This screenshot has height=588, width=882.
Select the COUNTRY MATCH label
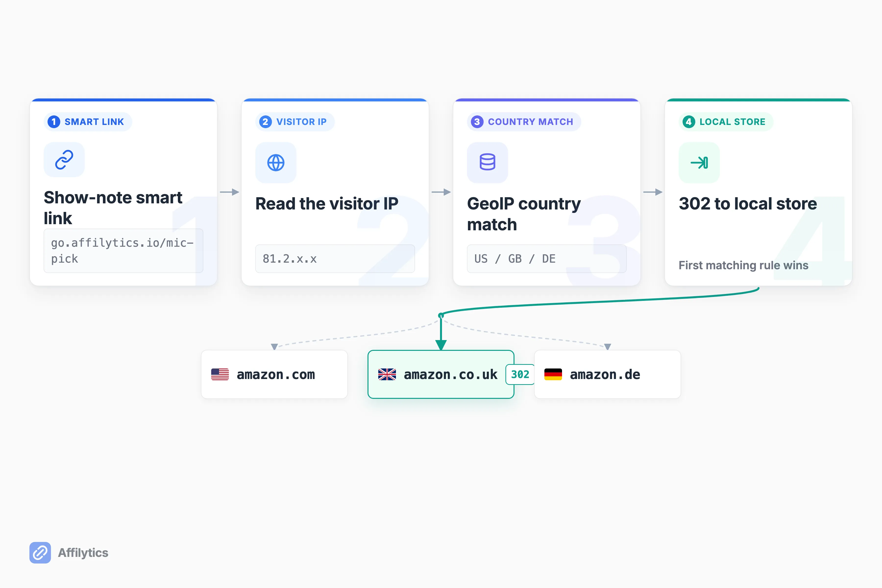tap(531, 122)
